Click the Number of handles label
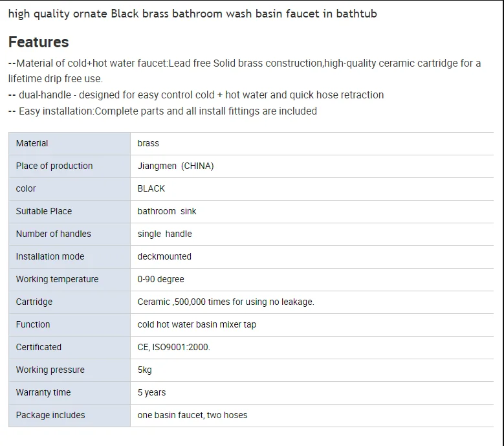 click(x=54, y=234)
